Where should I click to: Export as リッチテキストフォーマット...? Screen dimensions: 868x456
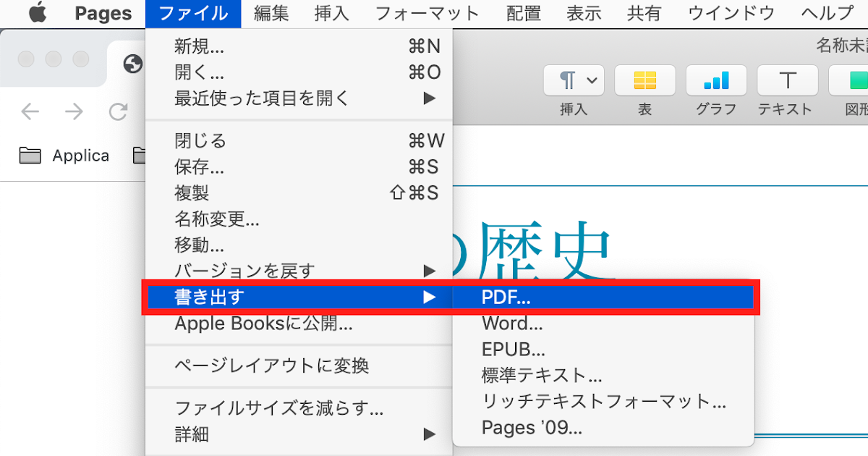point(603,401)
